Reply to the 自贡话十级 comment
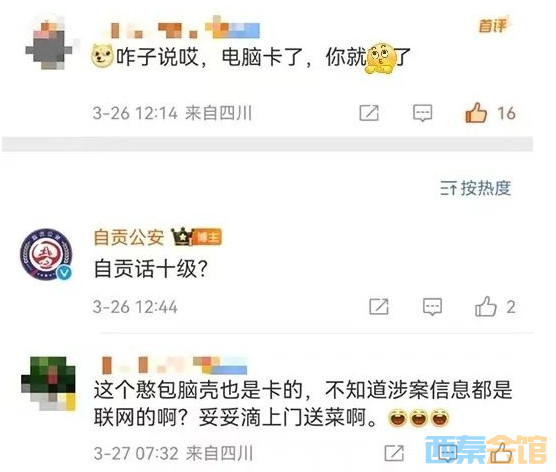556x472 pixels. click(x=432, y=307)
